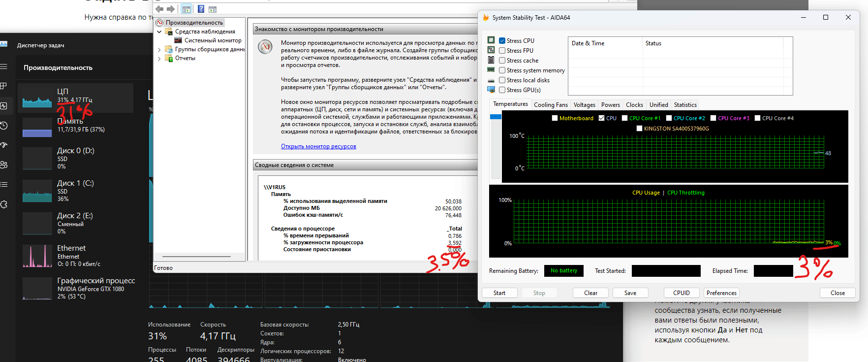
Task: Open CPUID panel in AIDA64
Action: [682, 293]
